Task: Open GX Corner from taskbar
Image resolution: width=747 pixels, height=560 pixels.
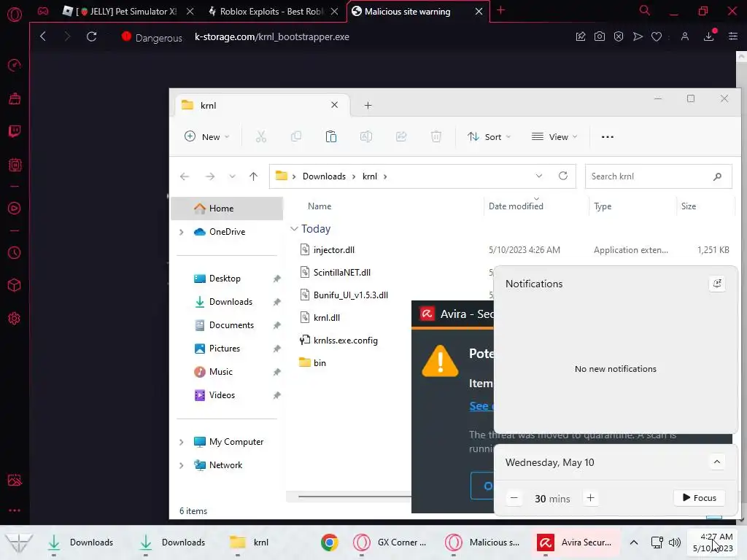Action: pyautogui.click(x=391, y=542)
